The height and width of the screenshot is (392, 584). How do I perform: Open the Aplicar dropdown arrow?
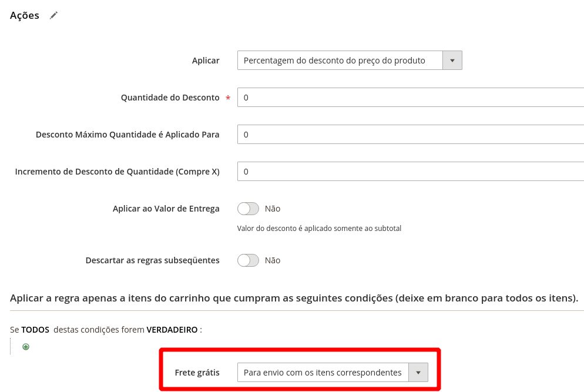pyautogui.click(x=452, y=61)
